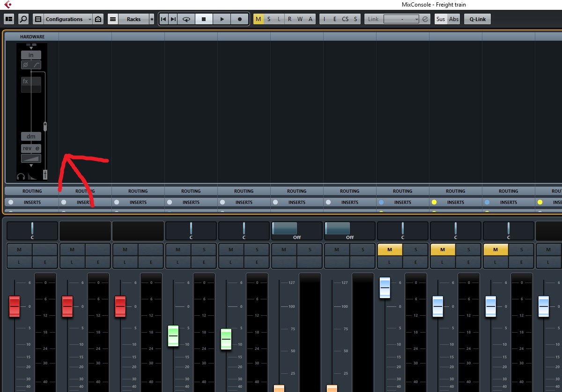Click the fx block in Hardware rack

tap(31, 85)
